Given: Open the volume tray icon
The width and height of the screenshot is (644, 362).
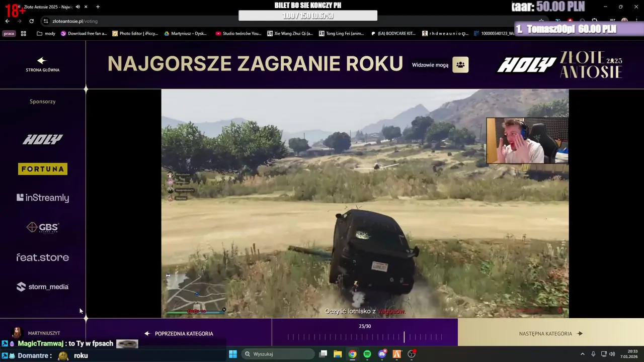Looking at the screenshot, I should (612, 354).
